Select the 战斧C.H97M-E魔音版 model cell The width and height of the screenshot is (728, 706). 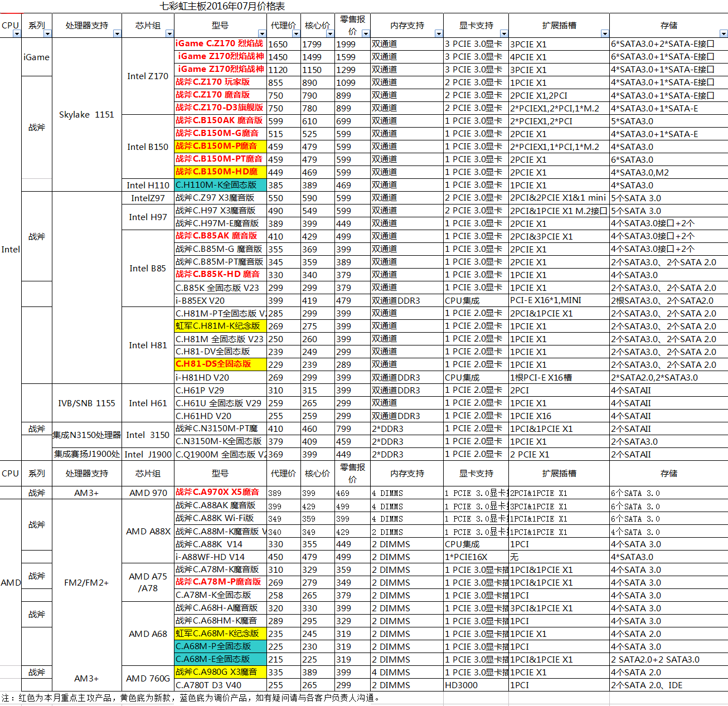tap(220, 223)
